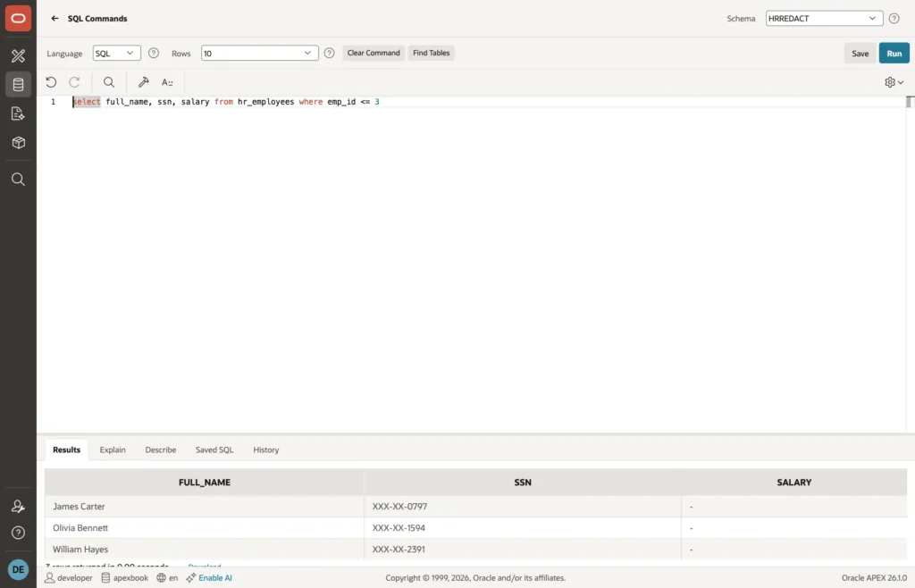Run the SQL query
Image resolution: width=915 pixels, height=588 pixels.
point(894,53)
